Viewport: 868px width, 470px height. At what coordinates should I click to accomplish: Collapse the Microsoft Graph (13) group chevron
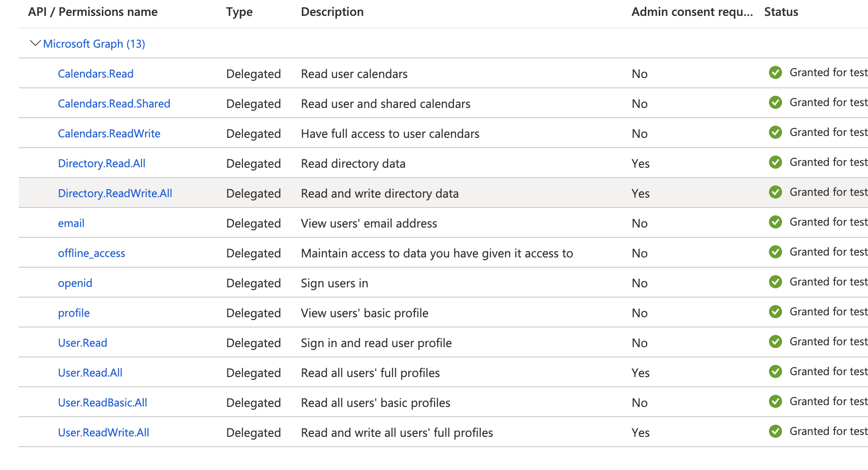point(35,43)
